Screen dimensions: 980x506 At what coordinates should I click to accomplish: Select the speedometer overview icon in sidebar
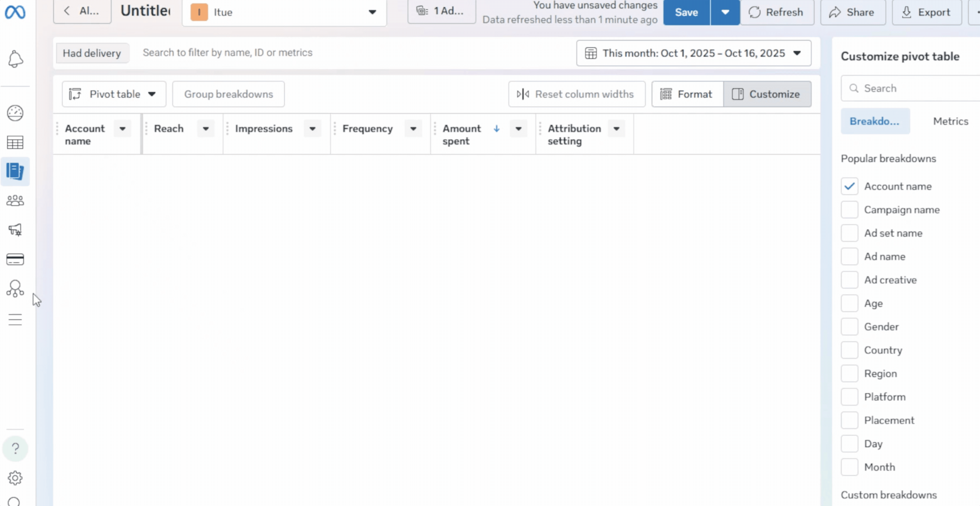point(15,113)
